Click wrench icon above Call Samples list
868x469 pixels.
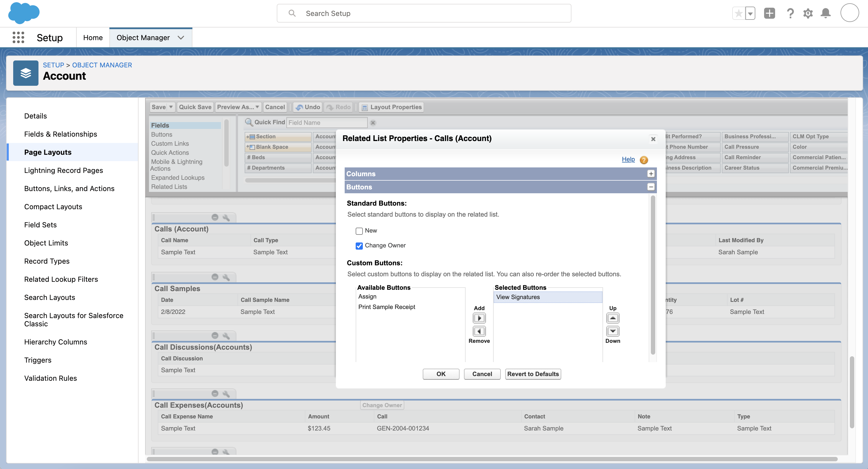[x=226, y=277]
